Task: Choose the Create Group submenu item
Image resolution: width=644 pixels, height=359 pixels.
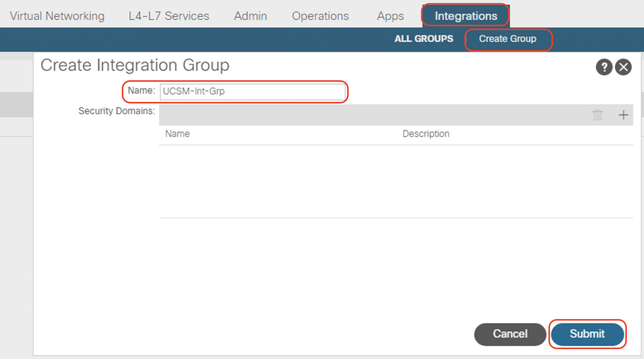Action: [x=508, y=39]
